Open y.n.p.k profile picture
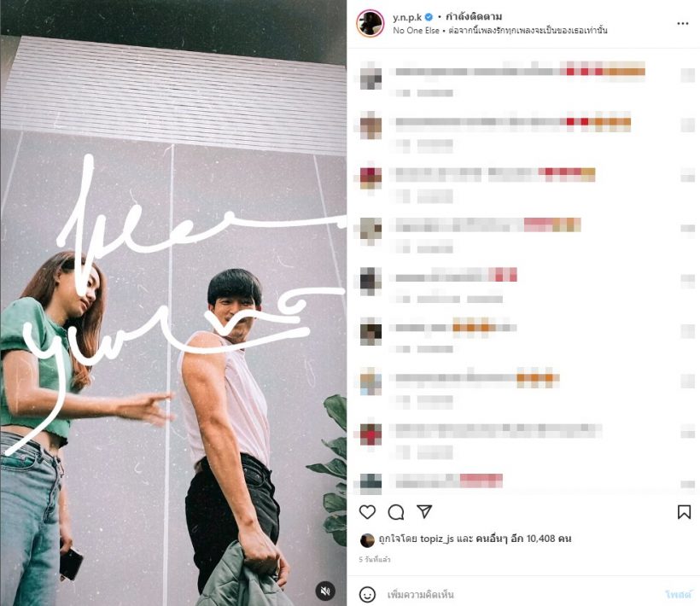The image size is (700, 606). [x=370, y=23]
